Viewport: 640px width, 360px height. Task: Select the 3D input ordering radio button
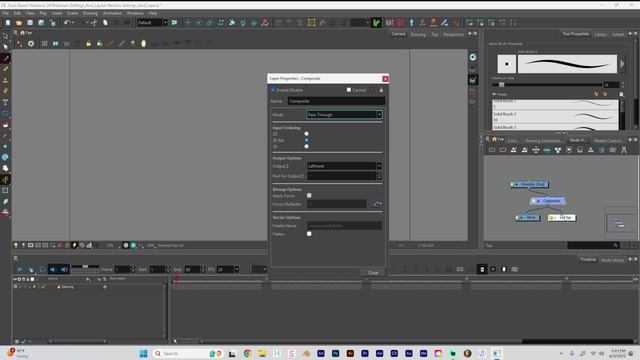[x=306, y=146]
